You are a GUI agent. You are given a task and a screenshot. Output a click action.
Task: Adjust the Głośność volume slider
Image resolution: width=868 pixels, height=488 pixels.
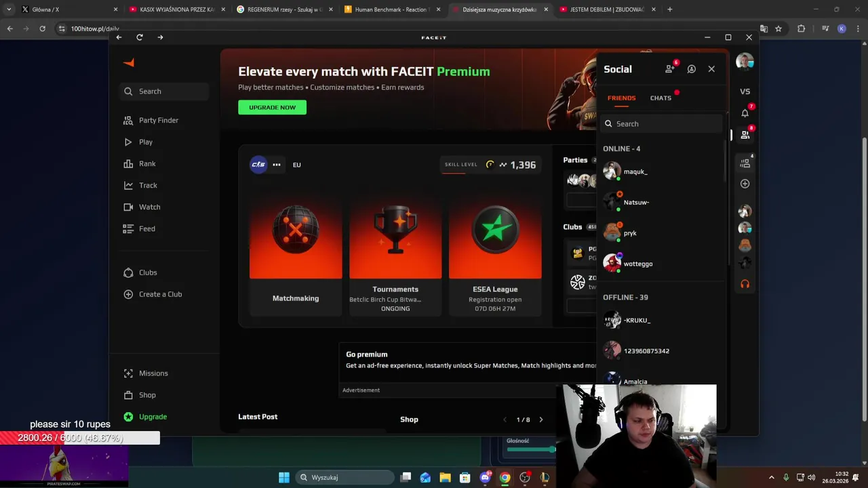coord(531,449)
